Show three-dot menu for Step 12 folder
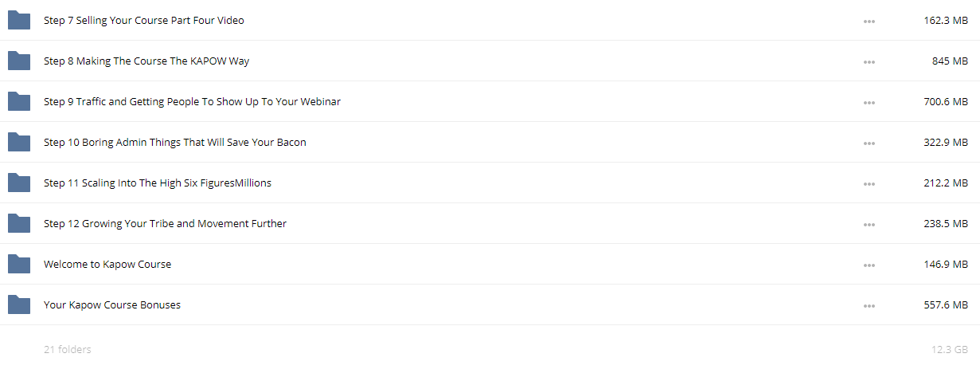Screen dimensions: 980x377 [x=869, y=225]
